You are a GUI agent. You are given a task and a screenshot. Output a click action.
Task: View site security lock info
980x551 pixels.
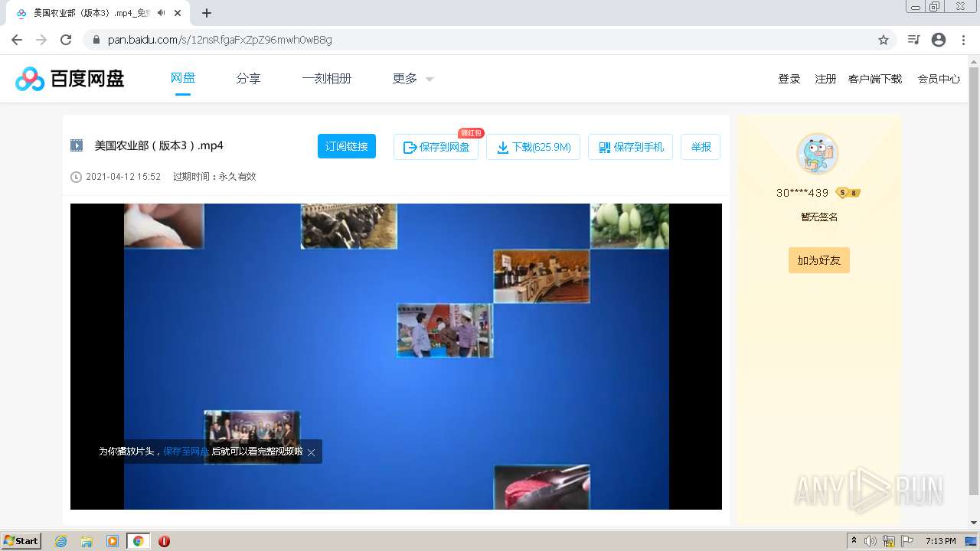[x=96, y=40]
